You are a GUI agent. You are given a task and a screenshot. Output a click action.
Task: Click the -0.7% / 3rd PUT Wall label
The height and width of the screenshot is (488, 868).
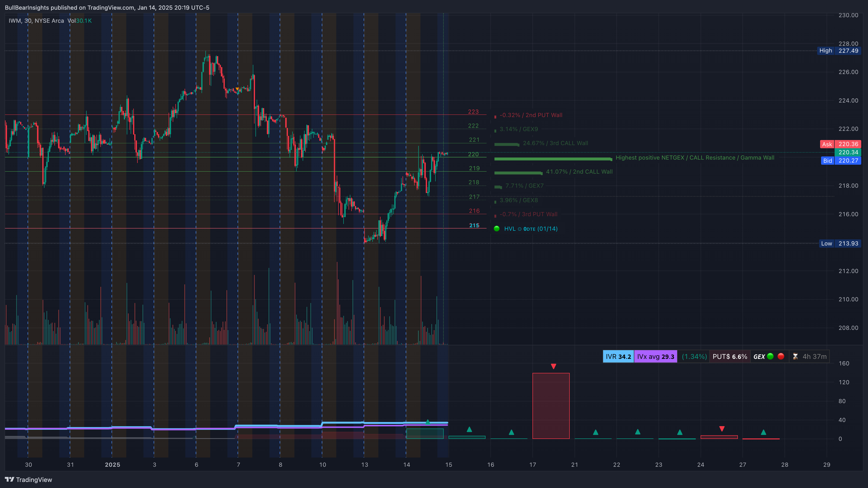pyautogui.click(x=528, y=214)
